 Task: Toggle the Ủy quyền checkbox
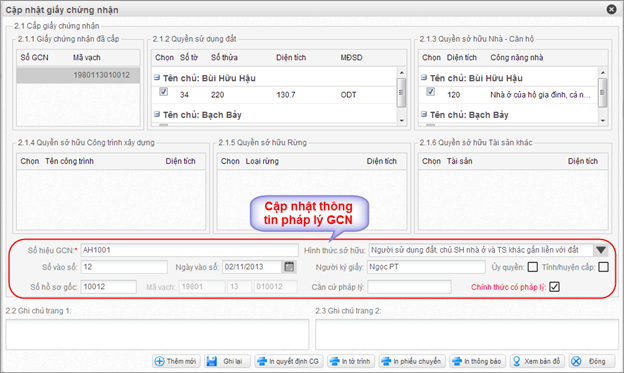[532, 267]
